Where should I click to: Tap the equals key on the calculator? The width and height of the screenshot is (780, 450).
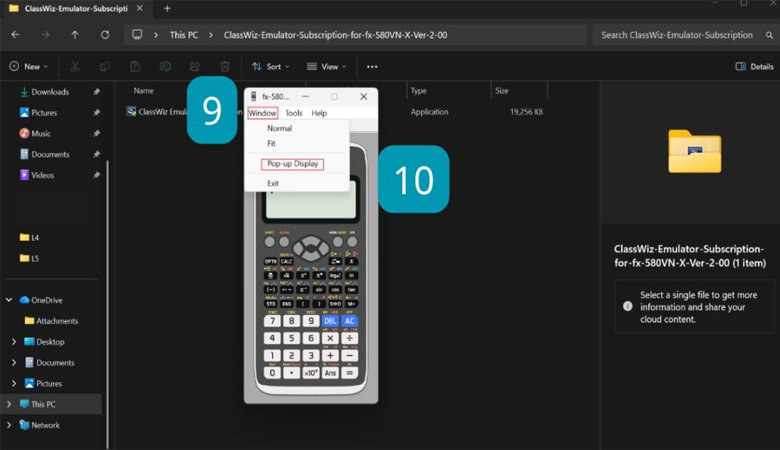[x=350, y=372]
